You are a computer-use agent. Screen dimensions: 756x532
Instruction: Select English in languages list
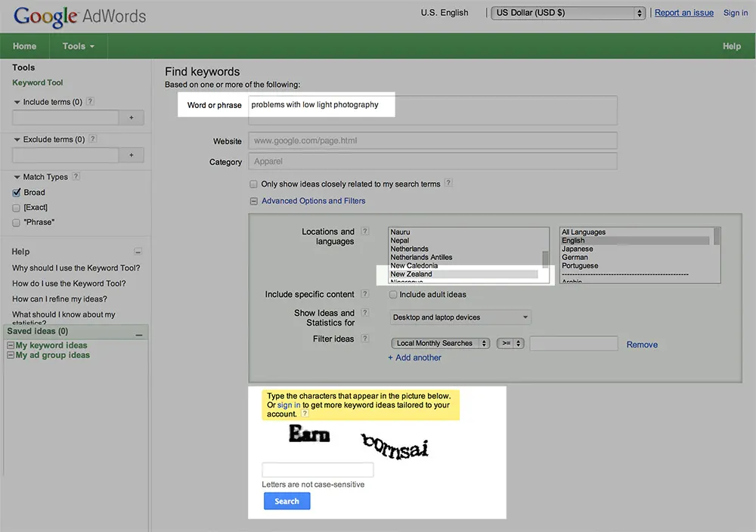tap(635, 240)
